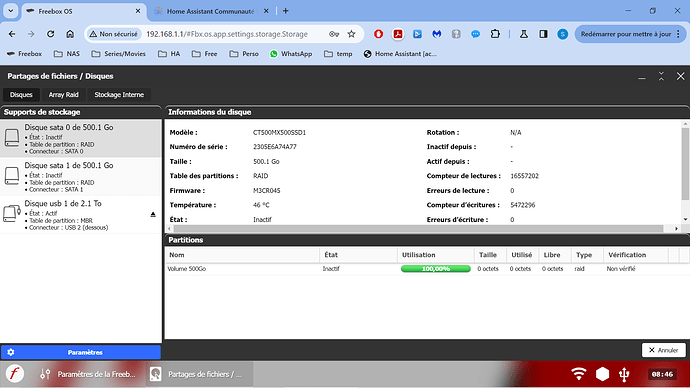
Task: Open the password key icon in address bar
Action: [334, 34]
